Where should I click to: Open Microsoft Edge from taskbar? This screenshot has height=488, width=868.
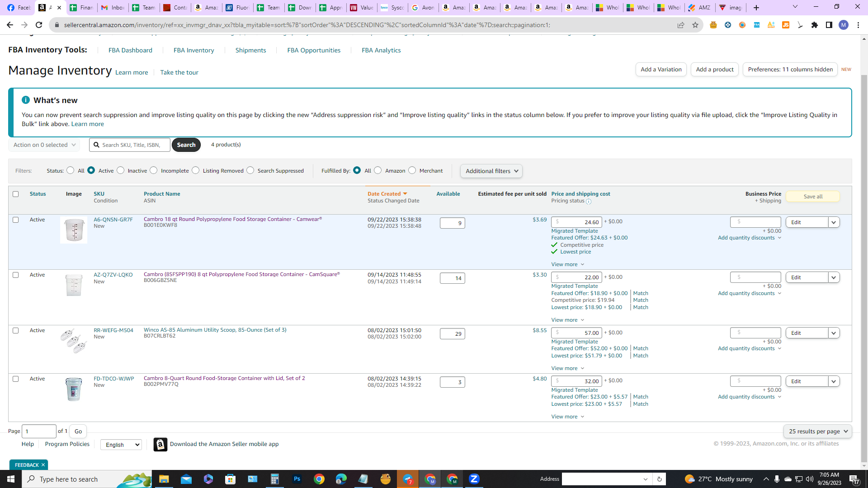click(341, 479)
